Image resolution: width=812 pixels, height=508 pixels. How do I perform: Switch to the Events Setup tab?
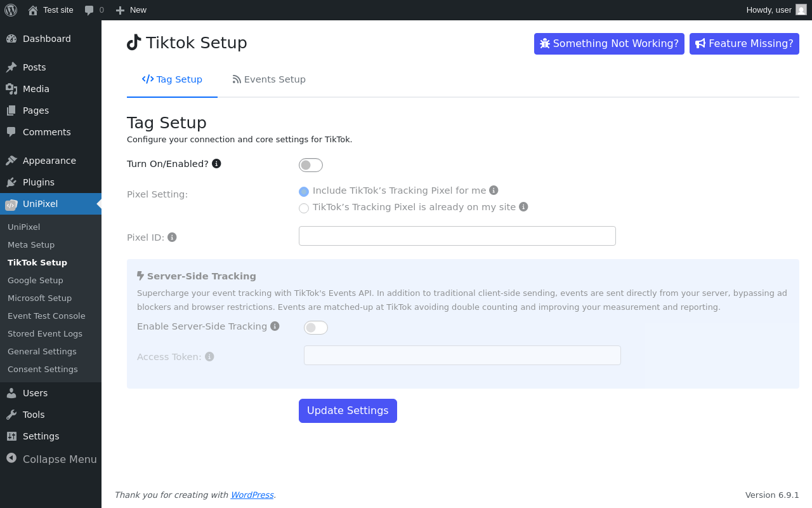tap(269, 79)
